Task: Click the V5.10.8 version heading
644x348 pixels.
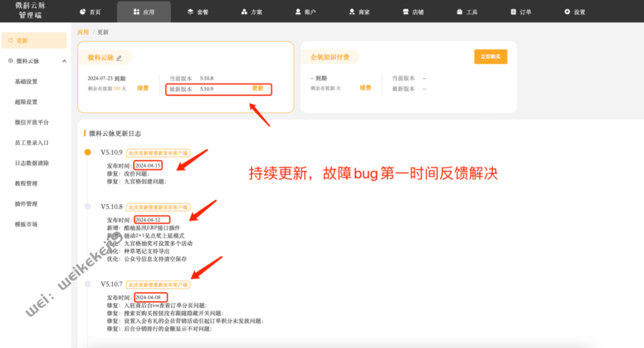Action: tap(112, 206)
